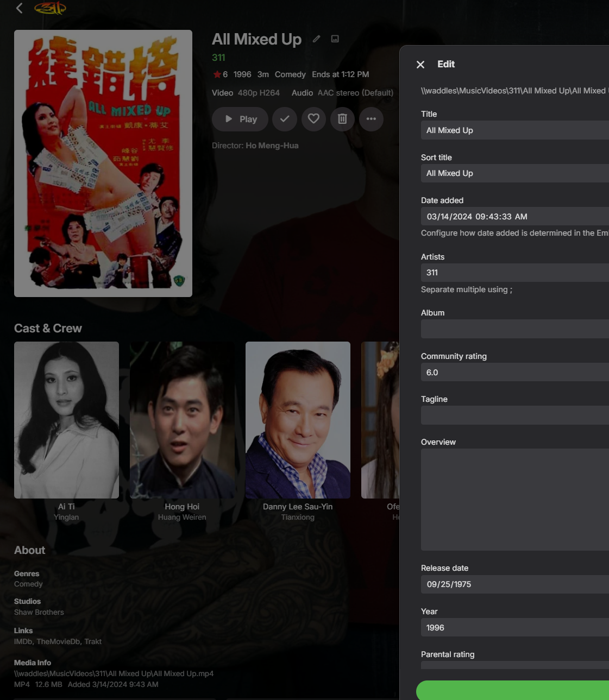Focus the Release date field
609x700 pixels.
point(515,584)
